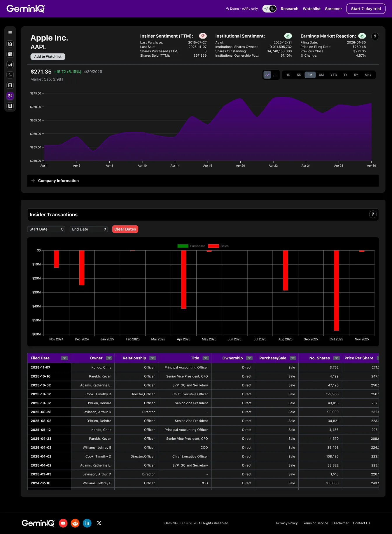Image resolution: width=392 pixels, height=534 pixels.
Task: Filter the No. Shares column
Action: point(337,358)
